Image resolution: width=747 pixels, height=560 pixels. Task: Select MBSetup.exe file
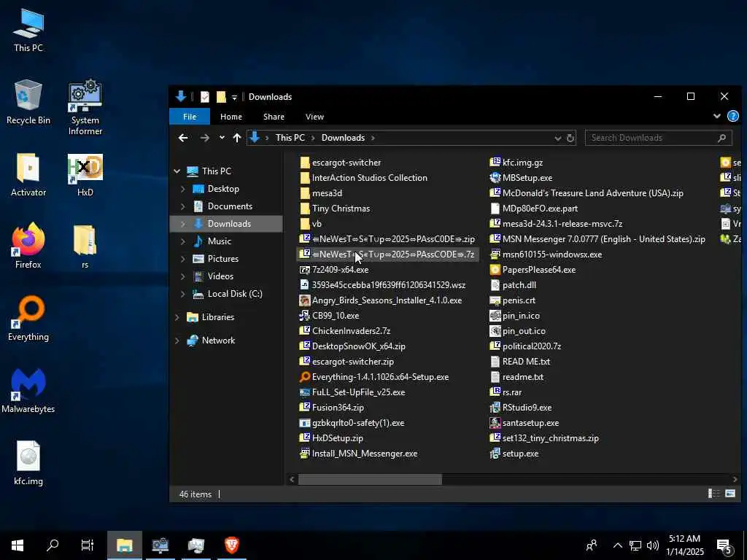tap(521, 178)
